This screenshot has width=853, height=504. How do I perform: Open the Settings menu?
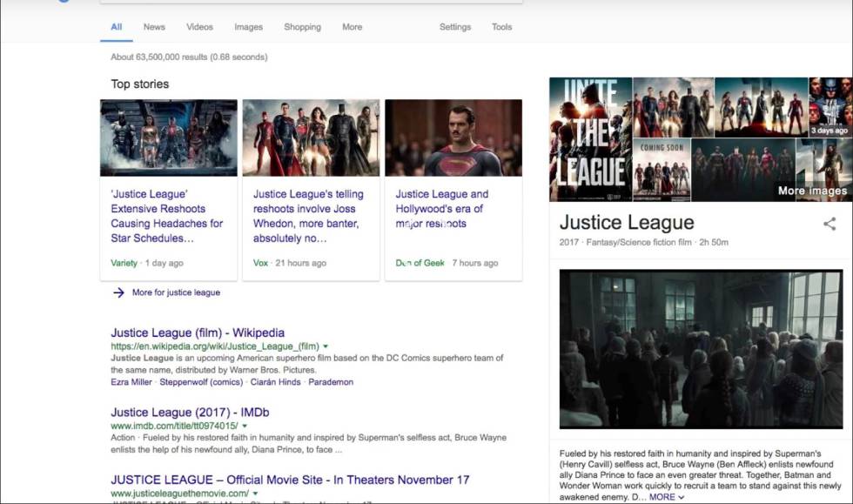click(455, 27)
